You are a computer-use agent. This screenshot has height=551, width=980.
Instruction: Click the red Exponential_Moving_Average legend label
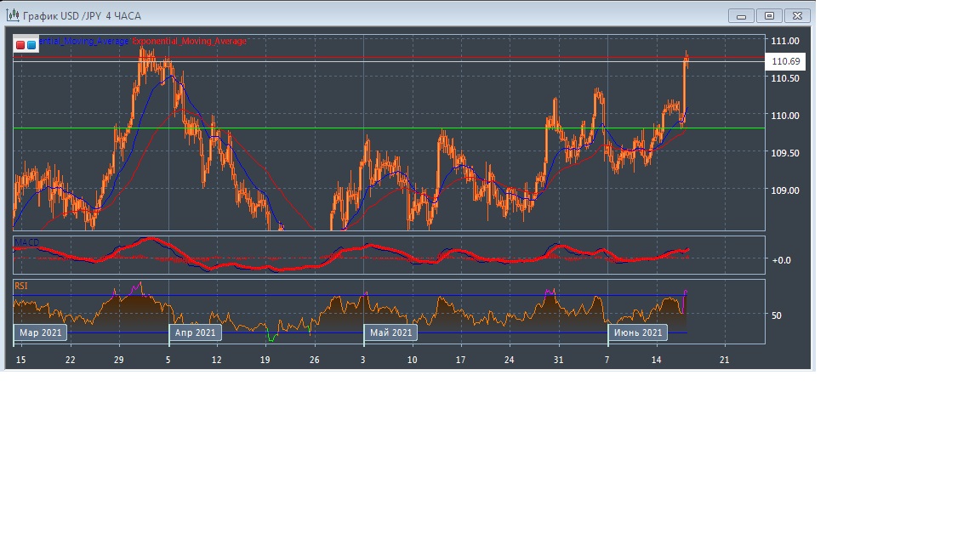tap(189, 41)
